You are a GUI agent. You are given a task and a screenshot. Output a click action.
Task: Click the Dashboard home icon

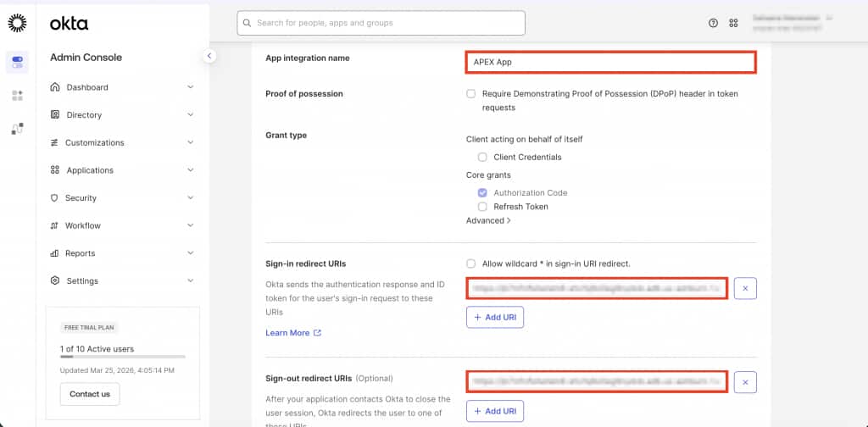click(x=55, y=86)
